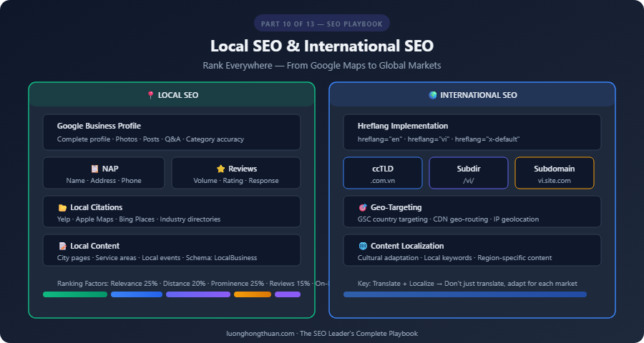This screenshot has height=343, width=644.
Task: Click the short purple bar at row end
Action: pyautogui.click(x=288, y=294)
